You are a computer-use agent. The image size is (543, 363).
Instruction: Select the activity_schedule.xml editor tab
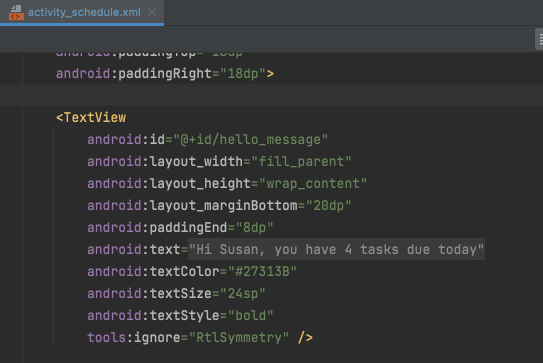pyautogui.click(x=82, y=12)
